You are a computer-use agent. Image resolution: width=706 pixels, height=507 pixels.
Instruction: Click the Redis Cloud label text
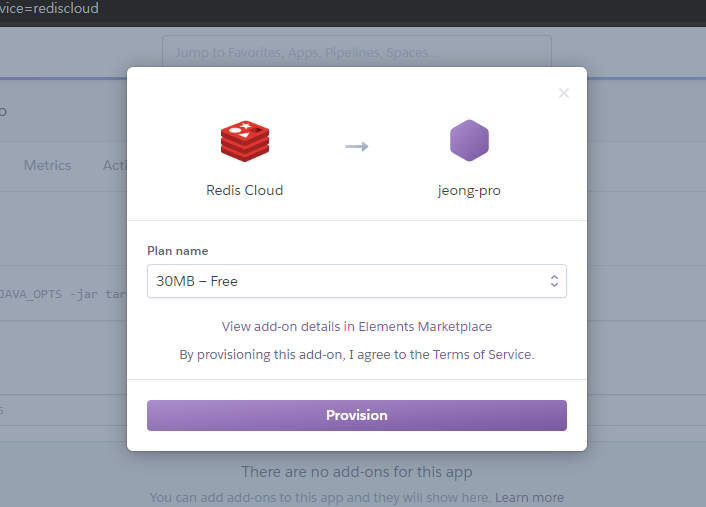(x=244, y=190)
